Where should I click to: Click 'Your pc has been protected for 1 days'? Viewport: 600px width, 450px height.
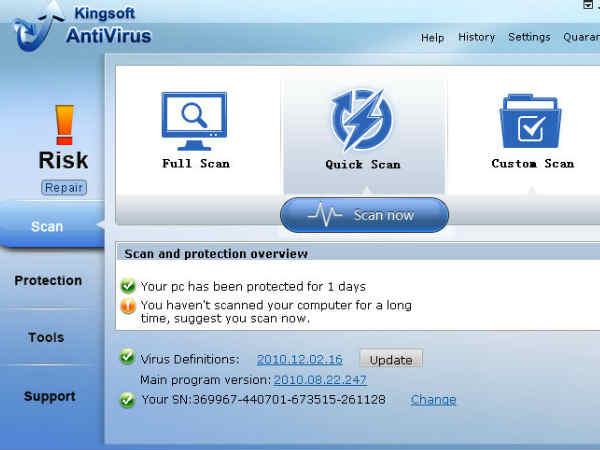tap(253, 287)
